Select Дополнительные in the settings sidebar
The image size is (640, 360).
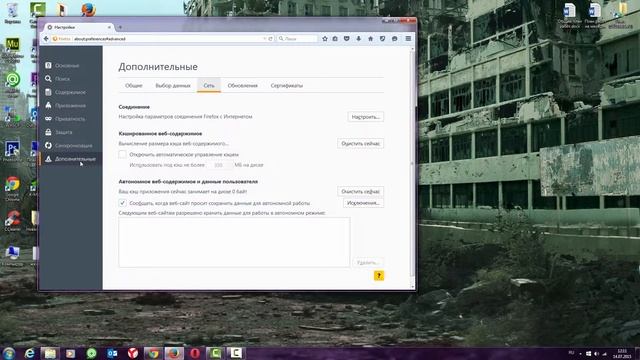pyautogui.click(x=71, y=159)
